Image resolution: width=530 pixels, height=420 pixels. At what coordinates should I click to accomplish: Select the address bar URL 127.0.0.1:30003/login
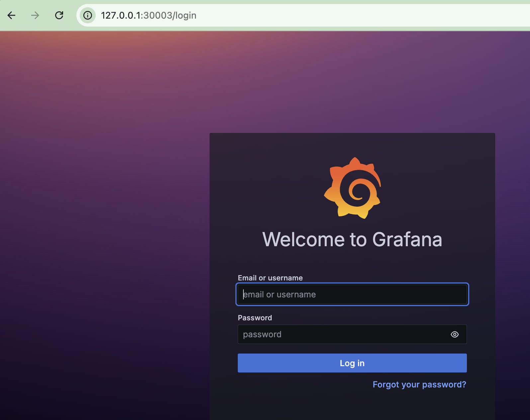pos(148,15)
